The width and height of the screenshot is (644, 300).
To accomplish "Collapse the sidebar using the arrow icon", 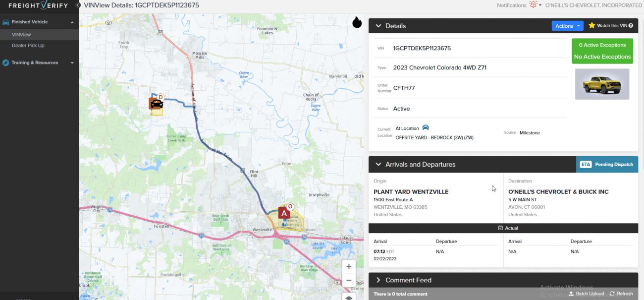I will pos(78,5).
